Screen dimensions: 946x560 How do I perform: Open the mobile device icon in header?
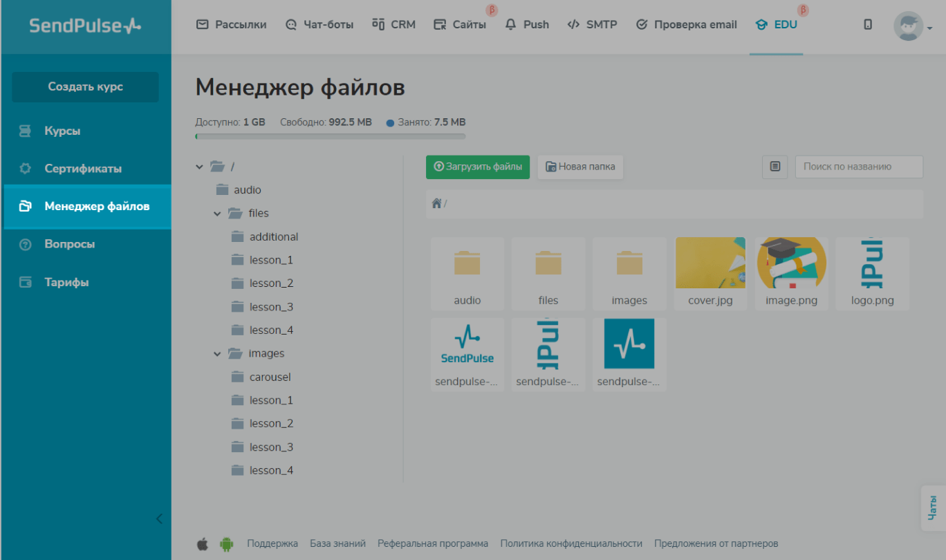[x=868, y=24]
